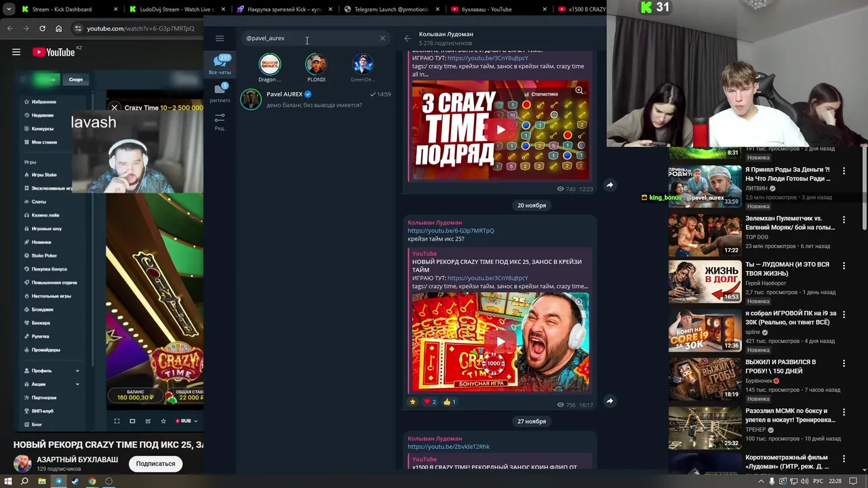The height and width of the screenshot is (488, 868).
Task: Open АЗАРТНЫЙ БУХЛАВАШ channel avatar
Action: click(22, 464)
